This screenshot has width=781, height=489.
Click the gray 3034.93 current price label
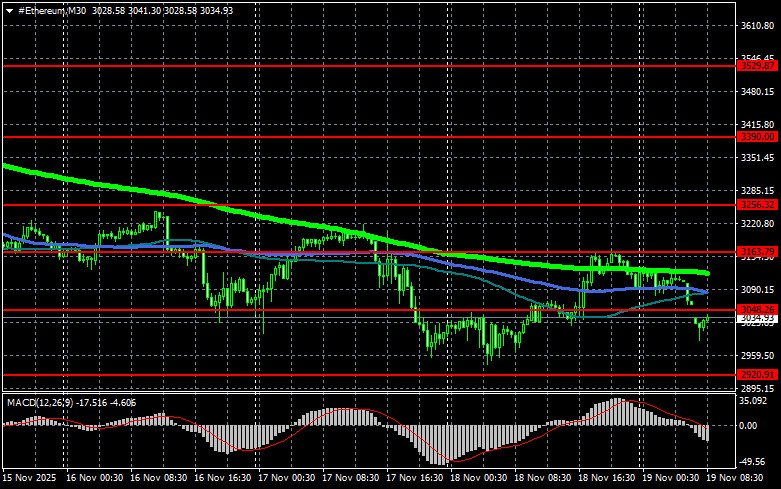click(757, 319)
